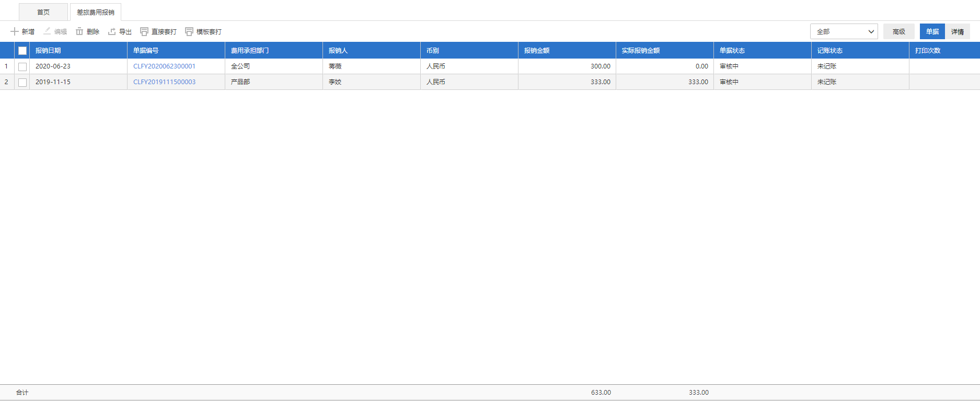Click row 2's 未记账 status cell
The height and width of the screenshot is (401, 980).
[x=860, y=82]
